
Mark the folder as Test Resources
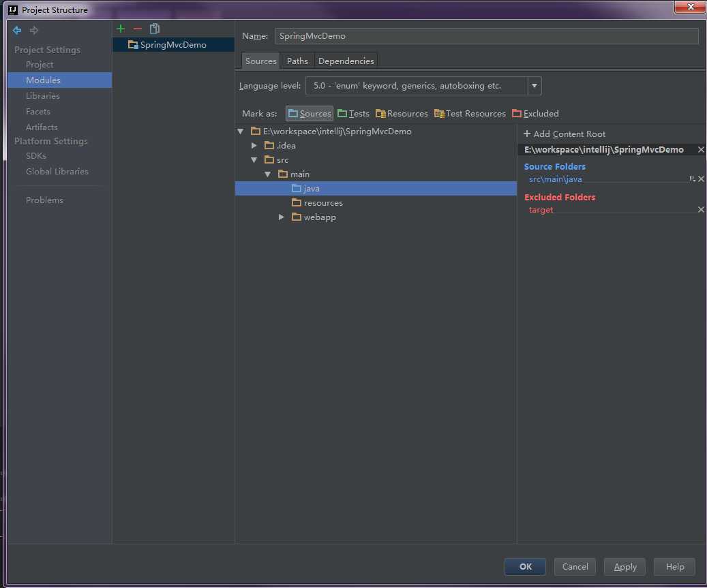[x=470, y=114]
